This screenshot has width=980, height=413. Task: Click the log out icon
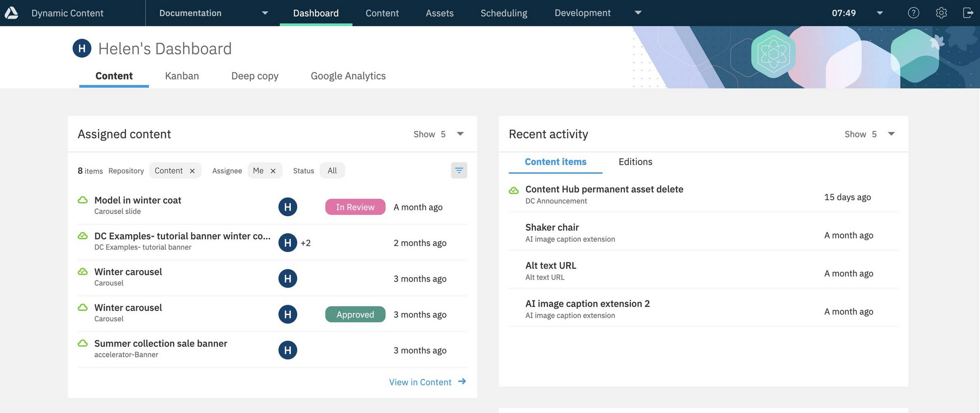pyautogui.click(x=968, y=13)
